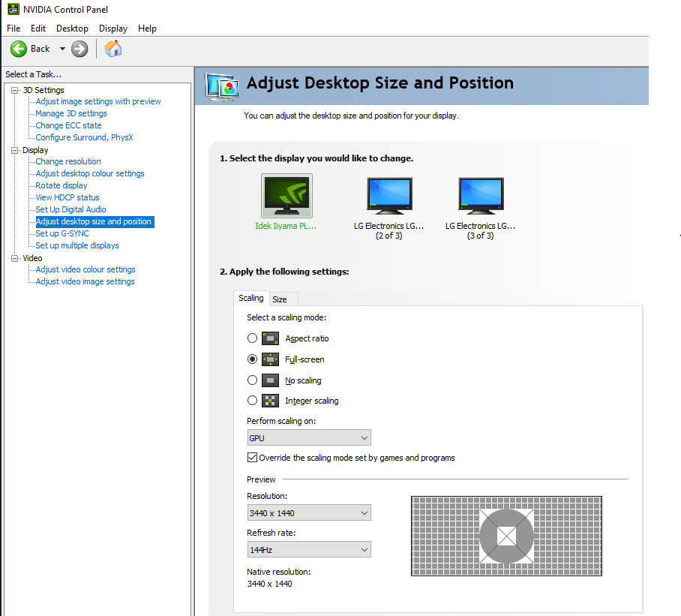Select the Idek Iiyama display icon
The width and height of the screenshot is (681, 616).
[x=286, y=196]
